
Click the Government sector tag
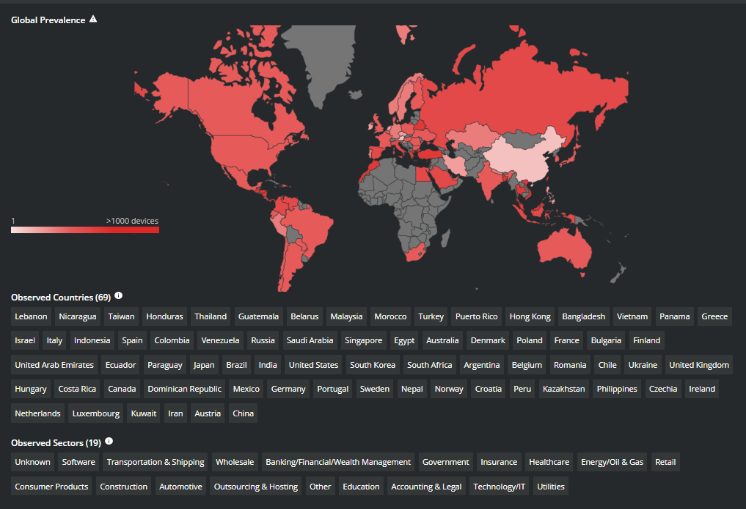(x=446, y=462)
